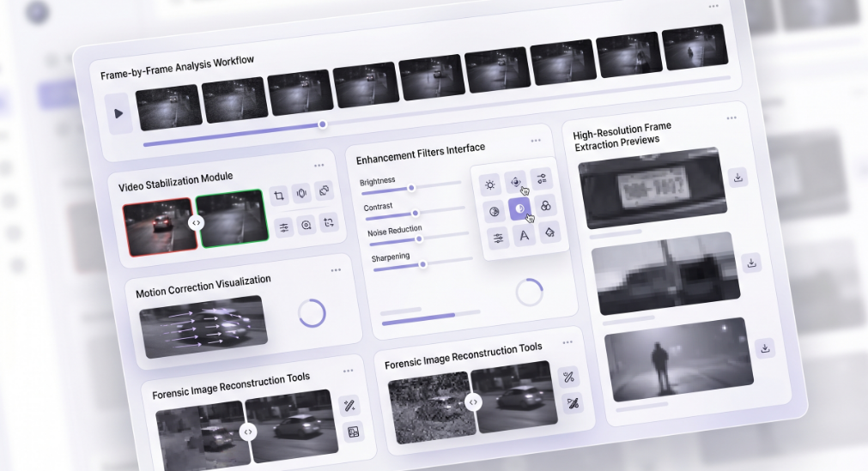Click the compare handle in right Forensic panel

click(473, 402)
